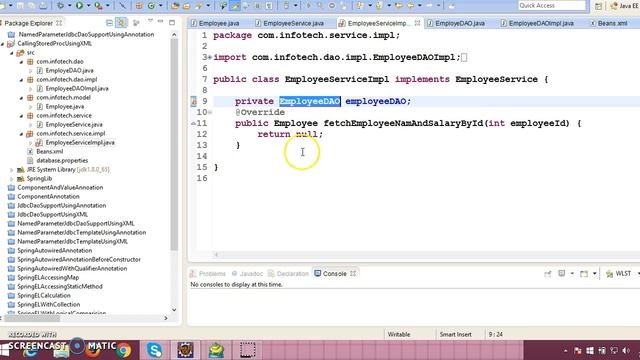
Task: Click the Debug bug toolbar icon
Action: (60, 6)
